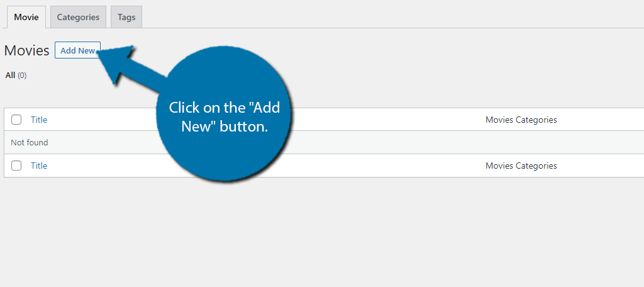Tick the select-all checkbox in table header

(x=16, y=120)
